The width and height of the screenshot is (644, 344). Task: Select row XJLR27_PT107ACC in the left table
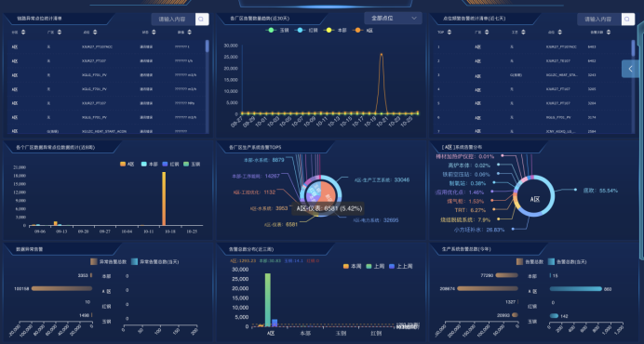(x=106, y=46)
